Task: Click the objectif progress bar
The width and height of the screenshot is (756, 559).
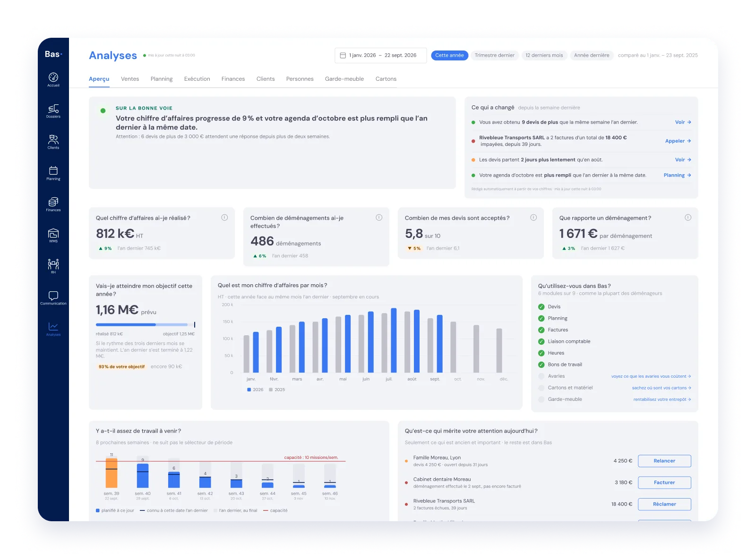Action: [x=146, y=325]
